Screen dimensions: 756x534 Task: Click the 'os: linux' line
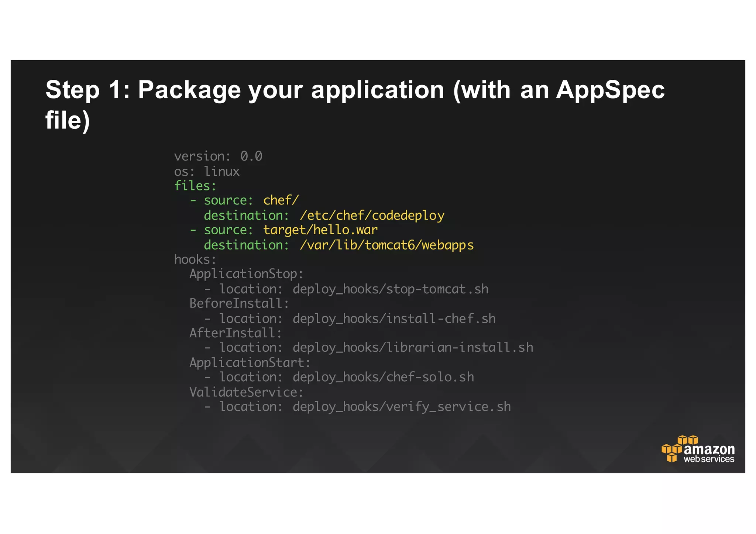click(207, 171)
